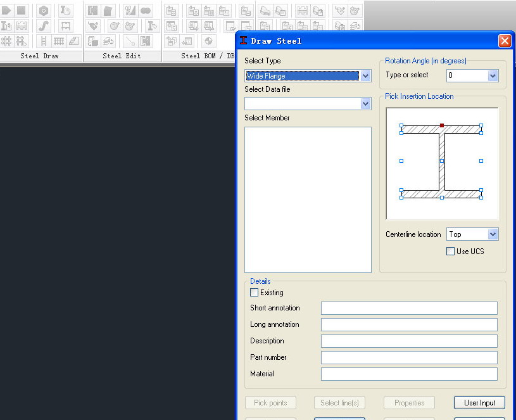Pick the left-middle insertion point handle
The image size is (516, 420).
coord(401,161)
